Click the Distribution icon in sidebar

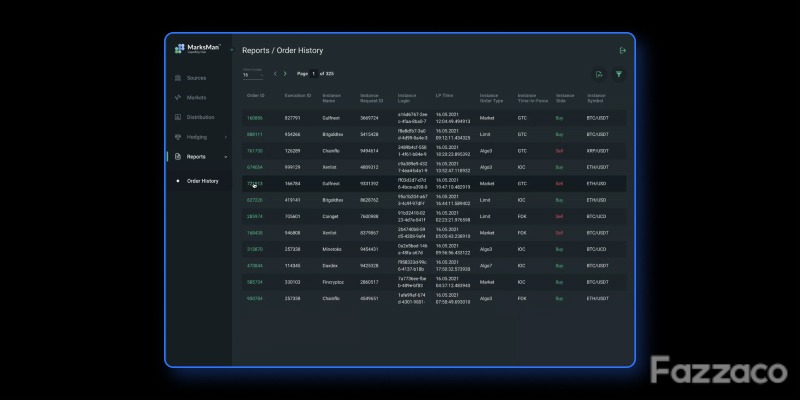coord(178,117)
